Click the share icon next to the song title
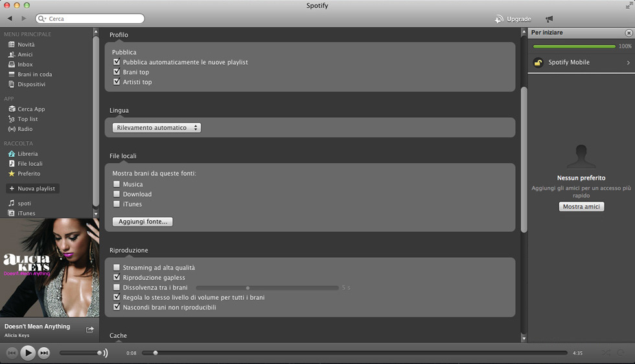This screenshot has width=635, height=364. click(90, 330)
